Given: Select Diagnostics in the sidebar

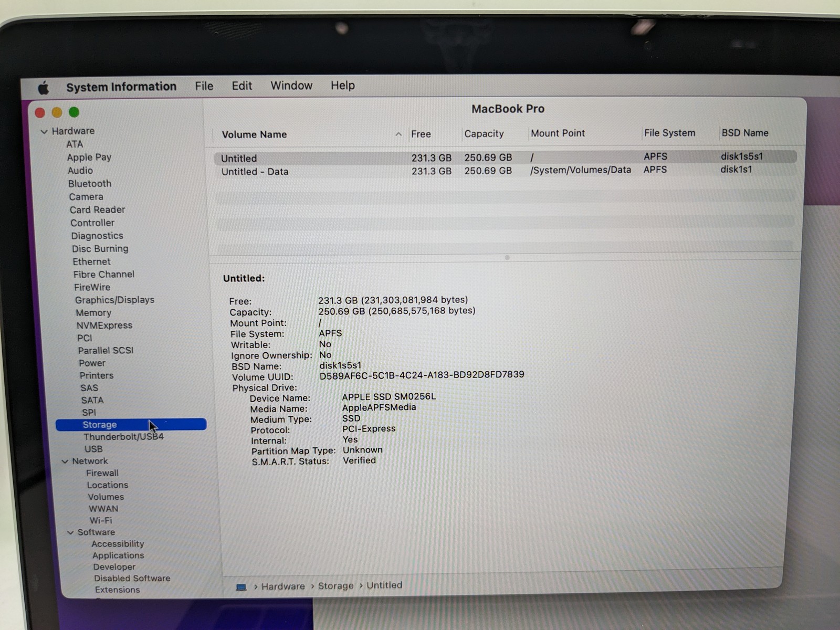Looking at the screenshot, I should pos(97,236).
